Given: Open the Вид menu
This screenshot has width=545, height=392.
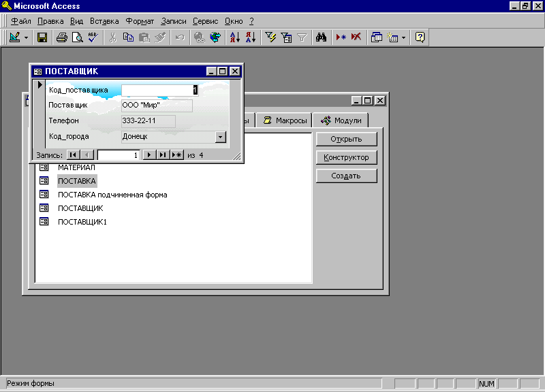Looking at the screenshot, I should coord(76,21).
